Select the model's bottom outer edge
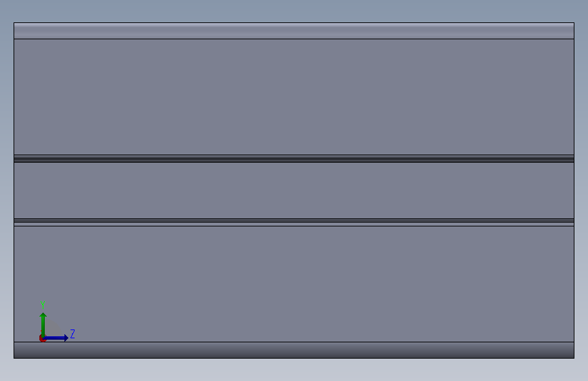The width and height of the screenshot is (588, 381). 294,358
